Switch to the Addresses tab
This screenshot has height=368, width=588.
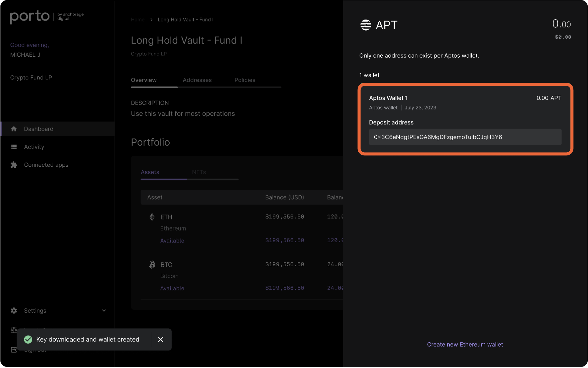tap(197, 80)
